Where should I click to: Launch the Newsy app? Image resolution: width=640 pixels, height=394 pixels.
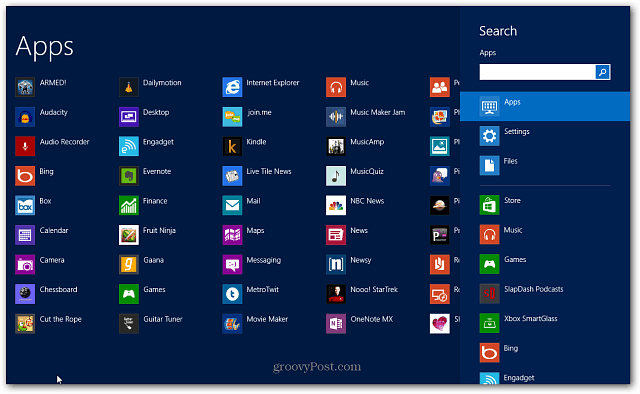click(x=336, y=265)
